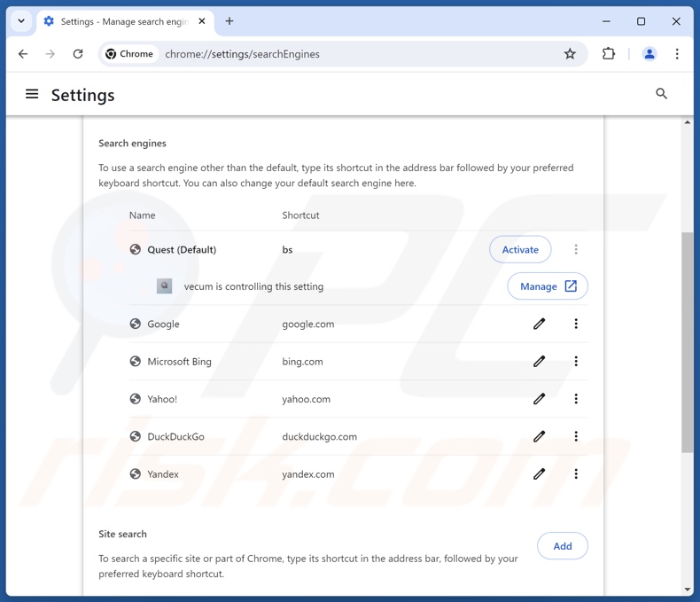Open more actions for Microsoft Bing
Viewport: 700px width, 602px height.
pyautogui.click(x=576, y=362)
